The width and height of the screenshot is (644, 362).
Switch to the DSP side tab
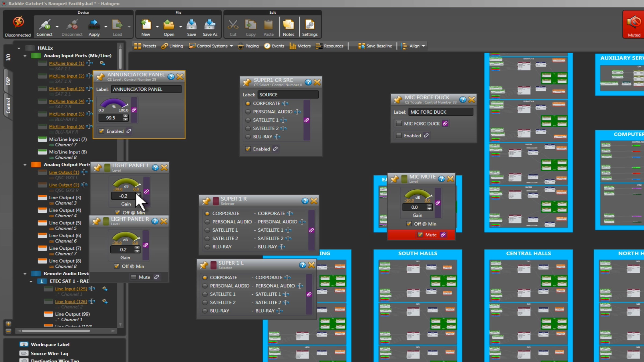tap(8, 81)
